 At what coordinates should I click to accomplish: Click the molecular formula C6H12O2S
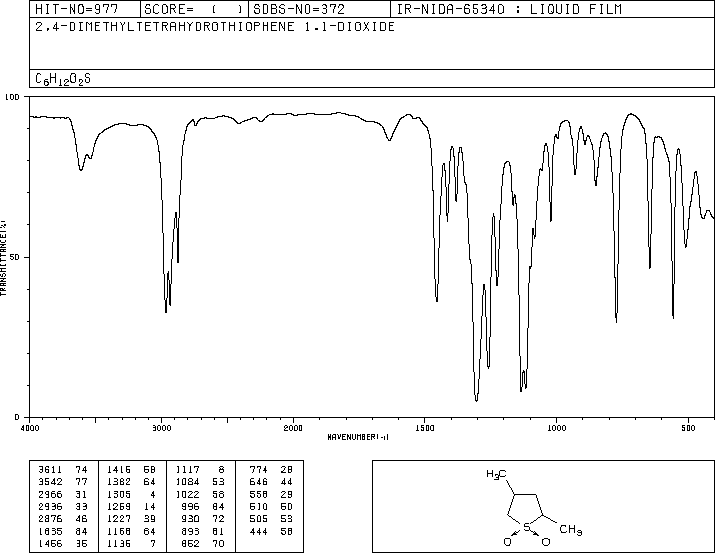63,79
